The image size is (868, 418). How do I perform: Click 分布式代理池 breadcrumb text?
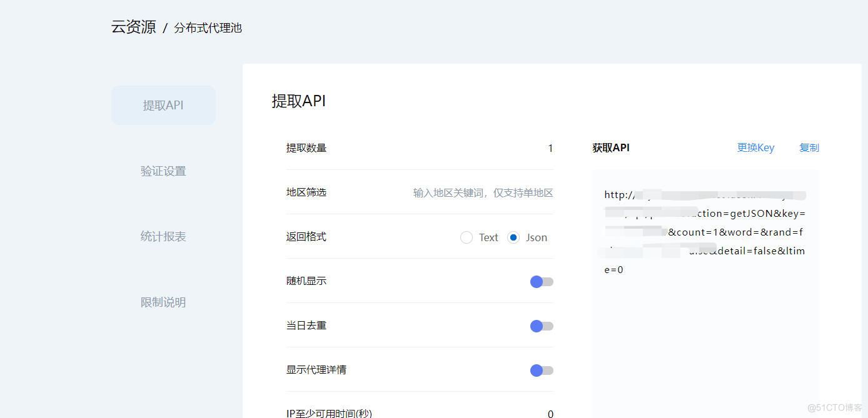(208, 28)
